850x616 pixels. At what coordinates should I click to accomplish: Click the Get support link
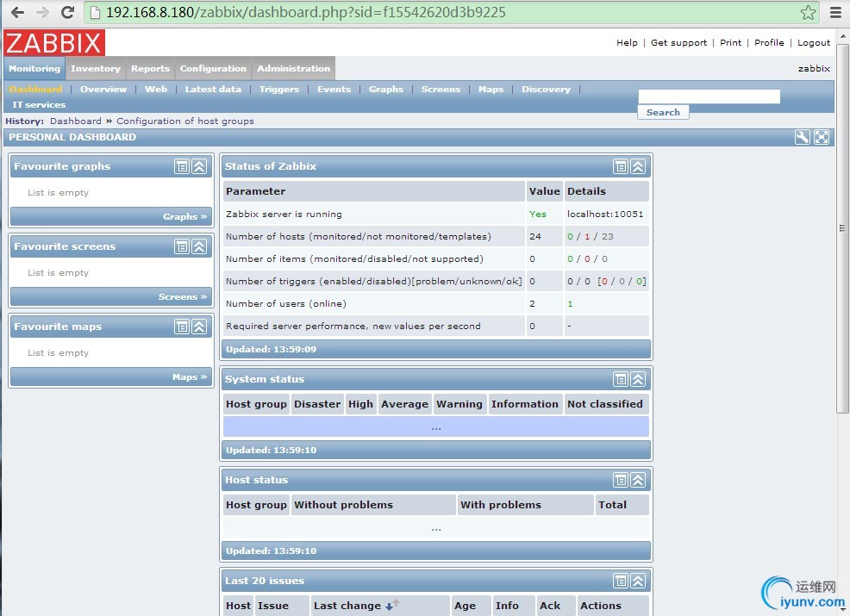point(678,42)
